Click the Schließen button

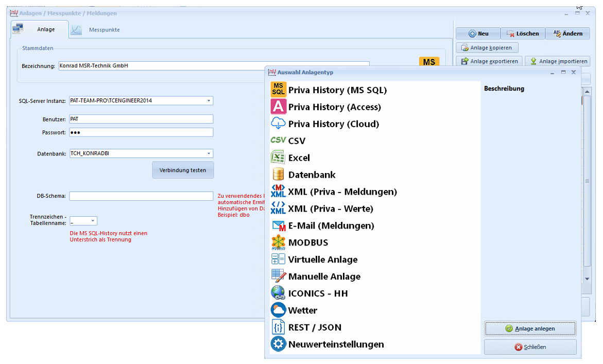tap(530, 346)
